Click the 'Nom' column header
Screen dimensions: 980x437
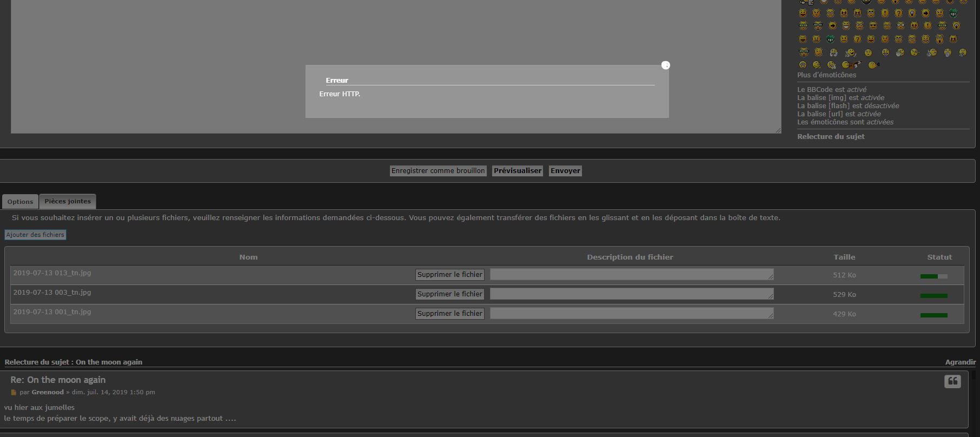click(x=248, y=257)
